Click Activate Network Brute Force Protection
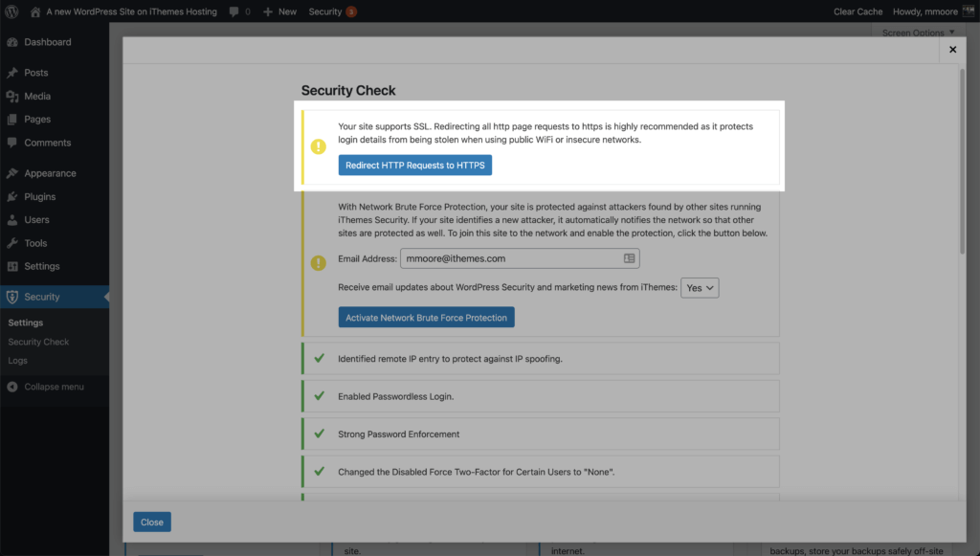This screenshot has height=556, width=980. (426, 318)
